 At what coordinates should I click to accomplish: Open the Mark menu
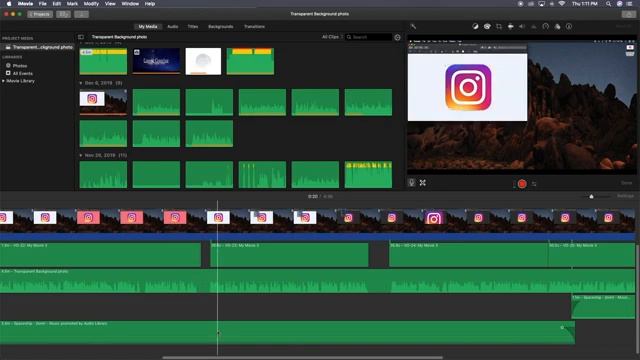[x=72, y=4]
